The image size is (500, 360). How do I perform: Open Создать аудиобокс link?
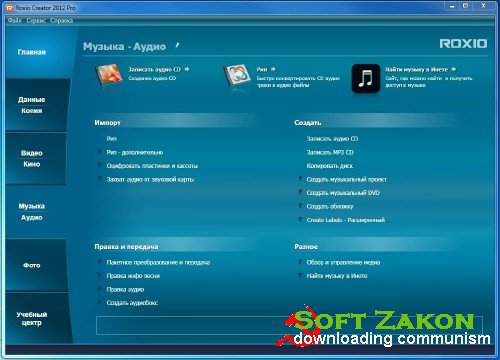pyautogui.click(x=132, y=303)
